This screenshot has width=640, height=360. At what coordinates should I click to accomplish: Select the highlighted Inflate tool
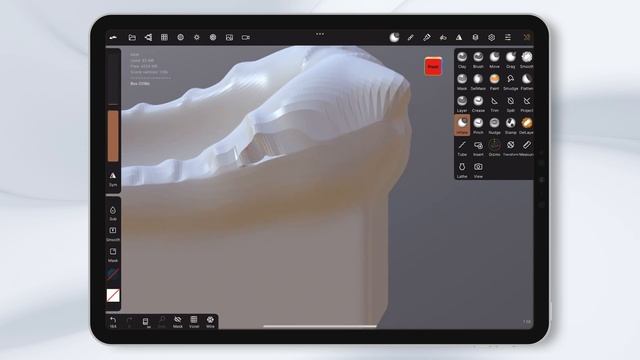click(462, 125)
